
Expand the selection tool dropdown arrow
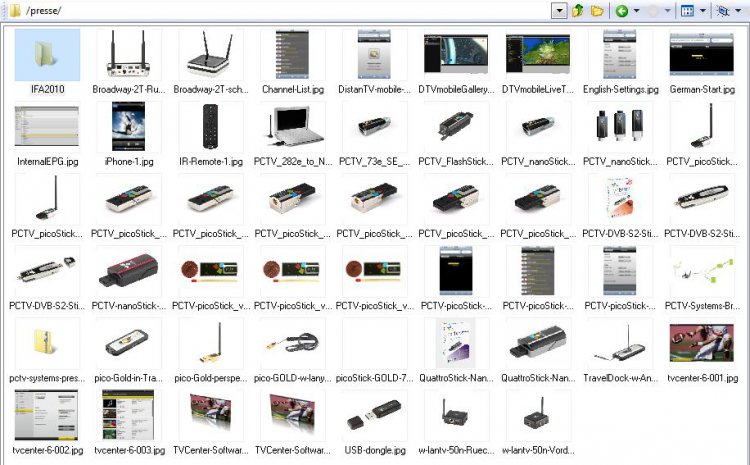point(738,11)
